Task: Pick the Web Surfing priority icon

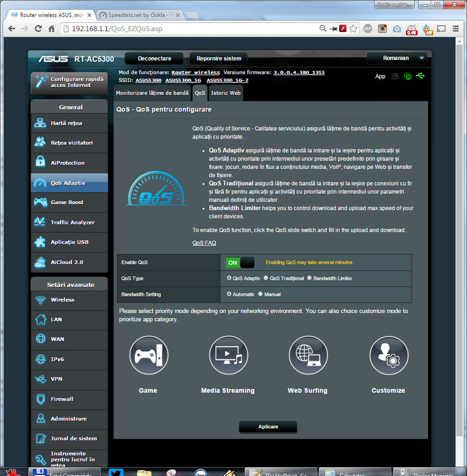Action: (308, 356)
